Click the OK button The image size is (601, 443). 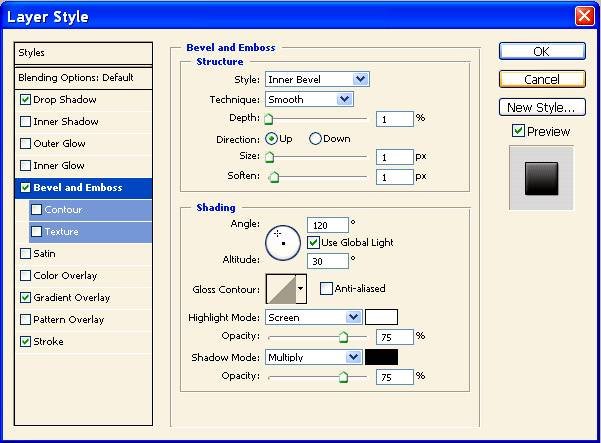coord(541,52)
